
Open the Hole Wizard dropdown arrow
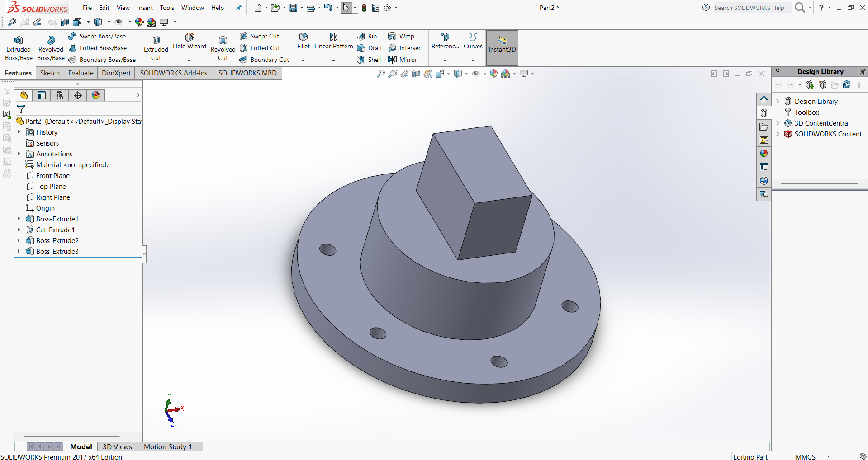[189, 61]
